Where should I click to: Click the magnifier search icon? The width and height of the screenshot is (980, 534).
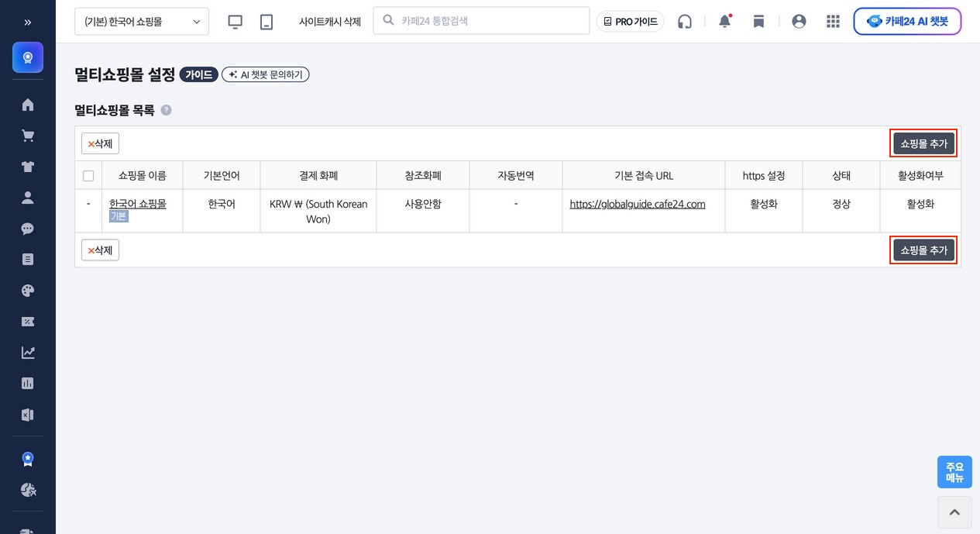pos(389,21)
